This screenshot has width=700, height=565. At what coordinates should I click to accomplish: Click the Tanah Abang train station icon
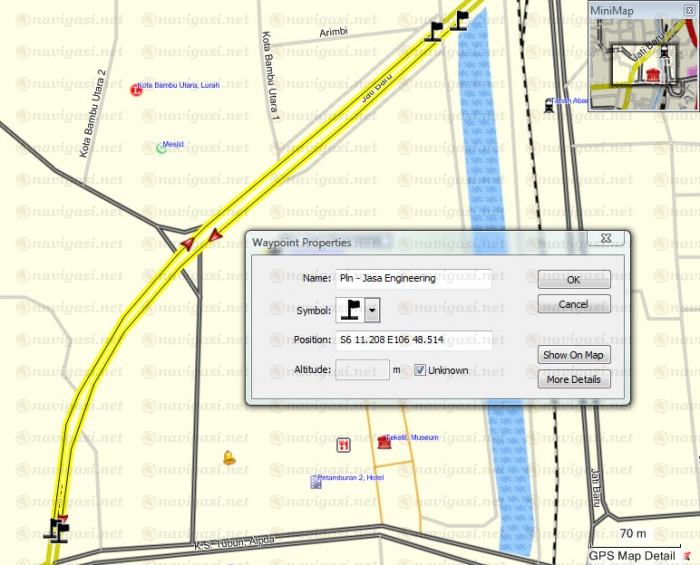(546, 103)
